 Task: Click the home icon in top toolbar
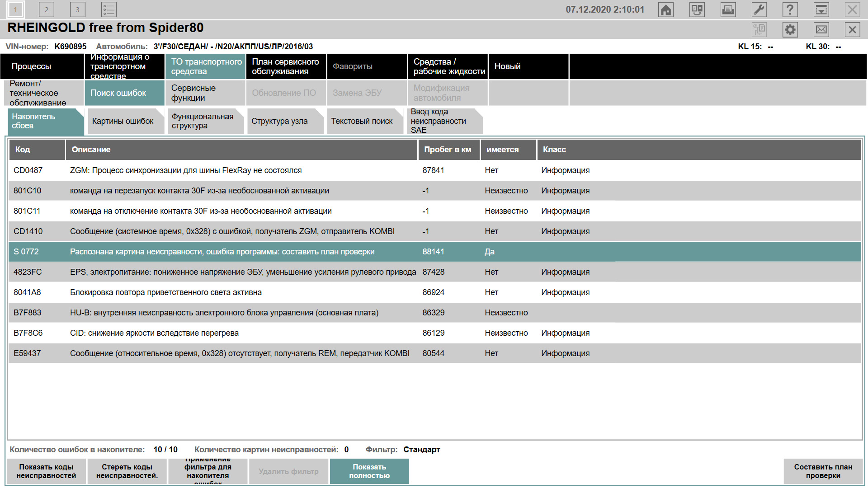pos(665,9)
